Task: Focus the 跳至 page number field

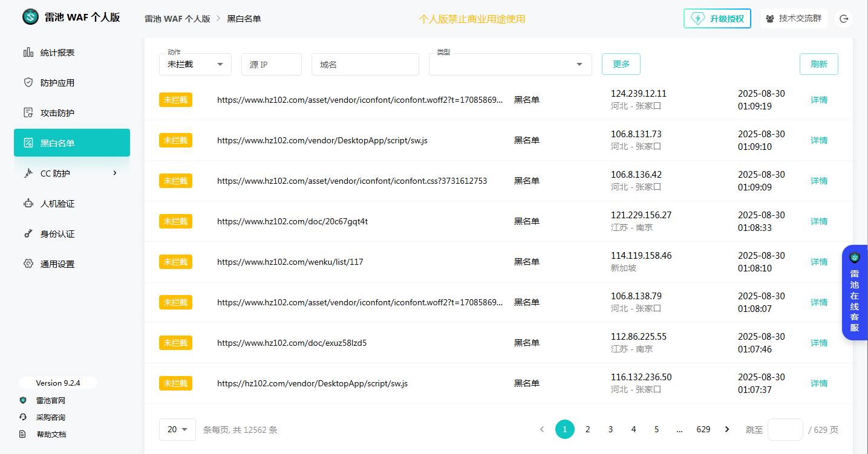Action: 785,429
